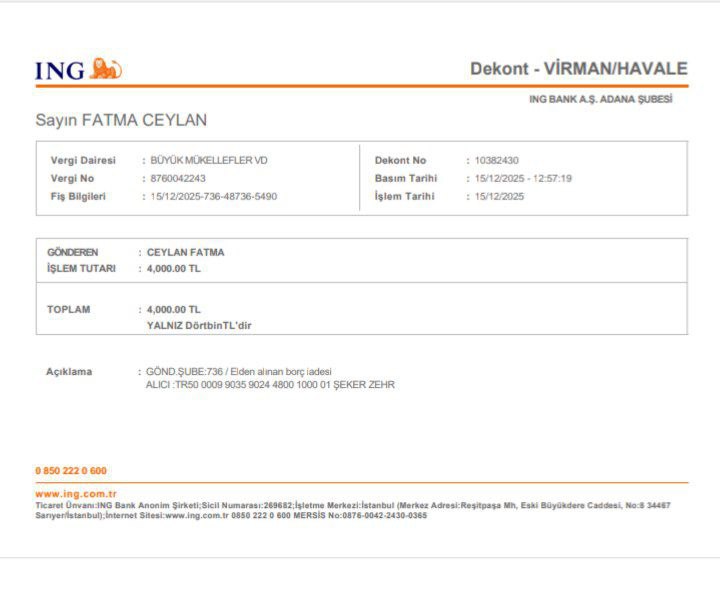Click the 'Vergi Dairesi' label

(x=83, y=160)
